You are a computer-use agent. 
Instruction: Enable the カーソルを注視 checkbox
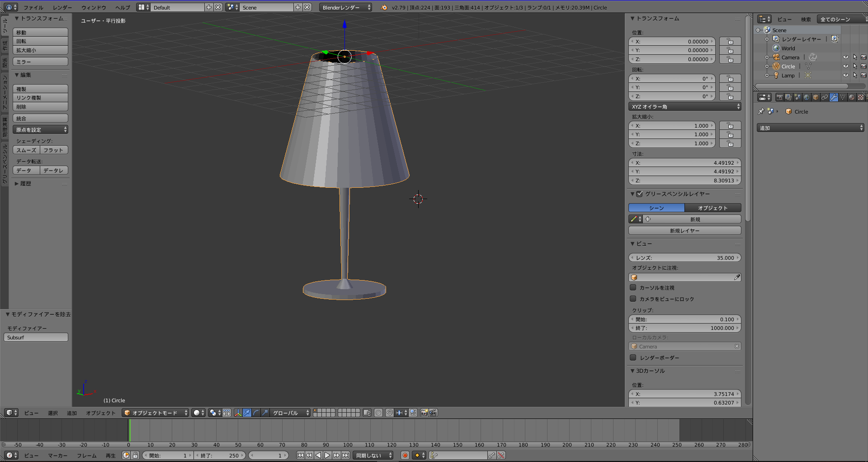633,287
